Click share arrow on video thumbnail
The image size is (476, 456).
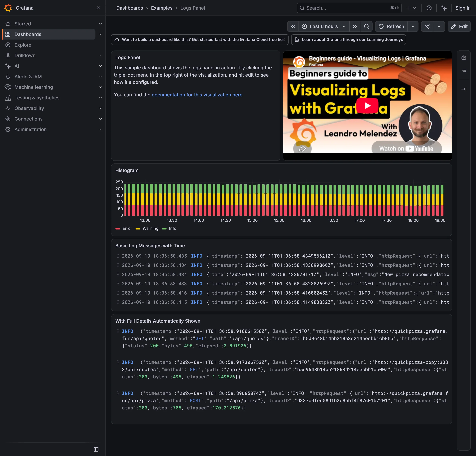click(x=302, y=148)
